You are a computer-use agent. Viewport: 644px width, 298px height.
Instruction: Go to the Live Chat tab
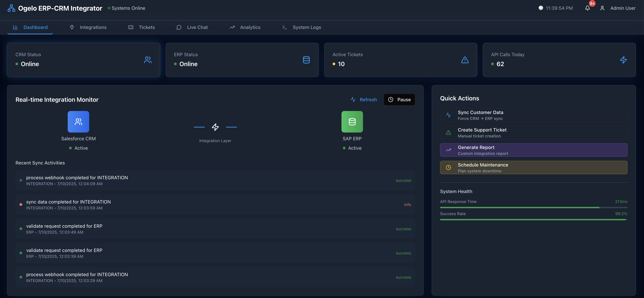point(192,27)
